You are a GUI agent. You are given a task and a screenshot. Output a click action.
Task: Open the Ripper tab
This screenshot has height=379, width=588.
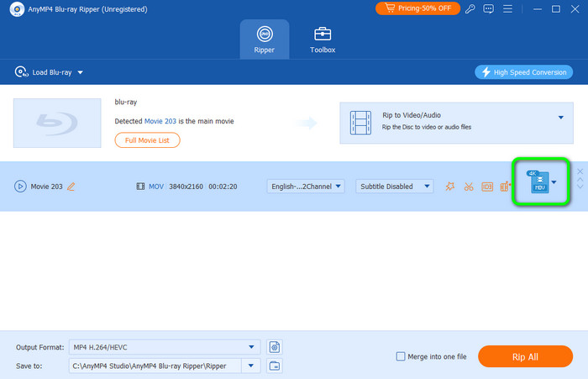[265, 39]
